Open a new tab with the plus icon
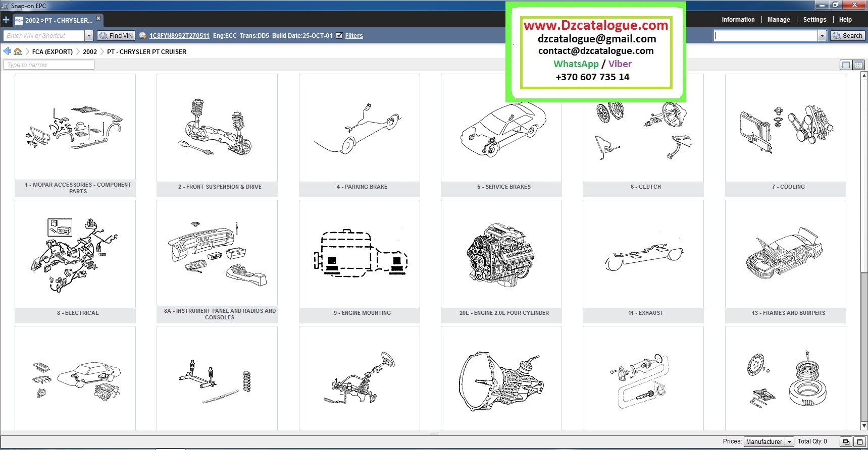Image resolution: width=868 pixels, height=450 pixels. tap(6, 20)
